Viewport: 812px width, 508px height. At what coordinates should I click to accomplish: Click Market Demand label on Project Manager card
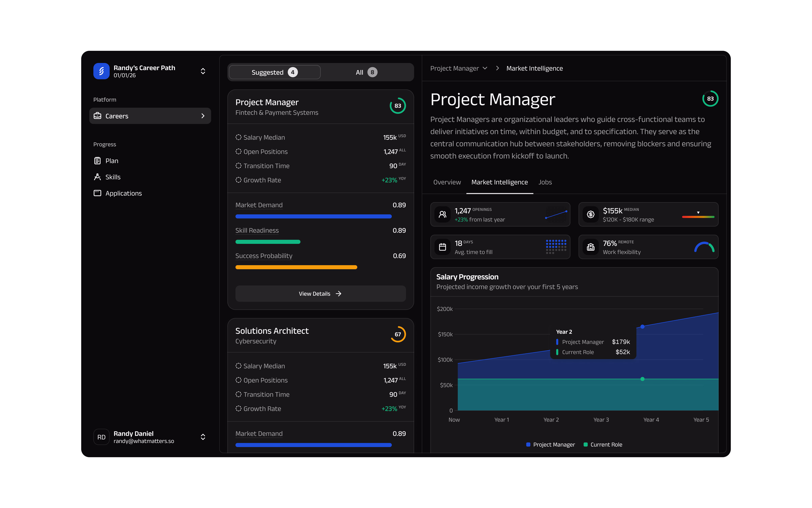pos(259,205)
